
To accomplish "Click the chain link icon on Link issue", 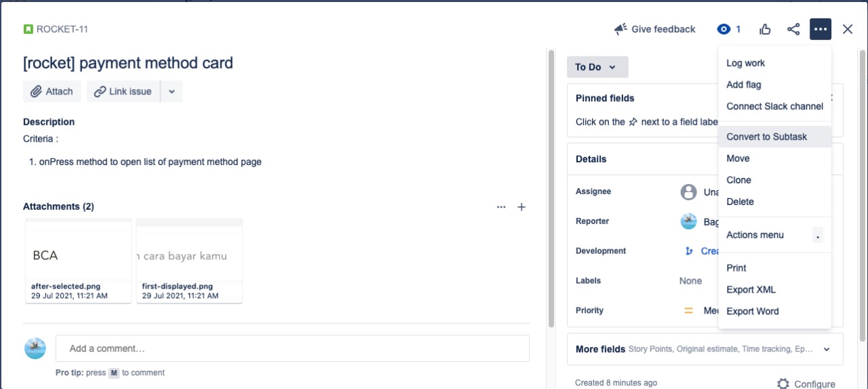I will point(100,92).
